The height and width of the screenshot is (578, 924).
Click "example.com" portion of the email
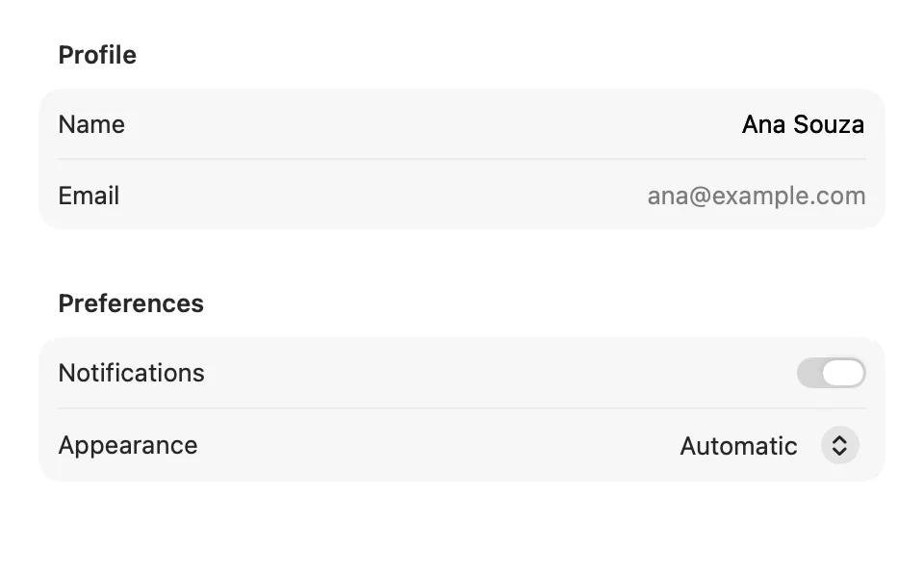coord(788,196)
